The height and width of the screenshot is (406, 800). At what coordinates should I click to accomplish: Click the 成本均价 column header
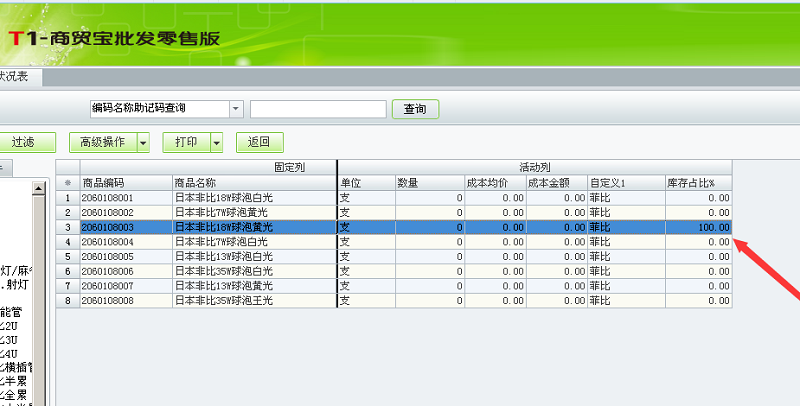click(x=495, y=183)
